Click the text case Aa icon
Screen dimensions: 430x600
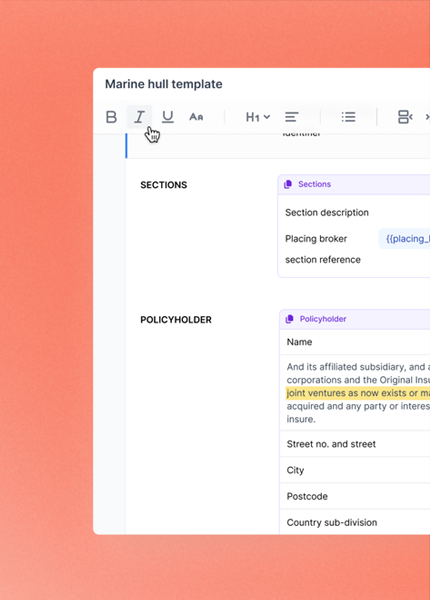[x=196, y=117]
